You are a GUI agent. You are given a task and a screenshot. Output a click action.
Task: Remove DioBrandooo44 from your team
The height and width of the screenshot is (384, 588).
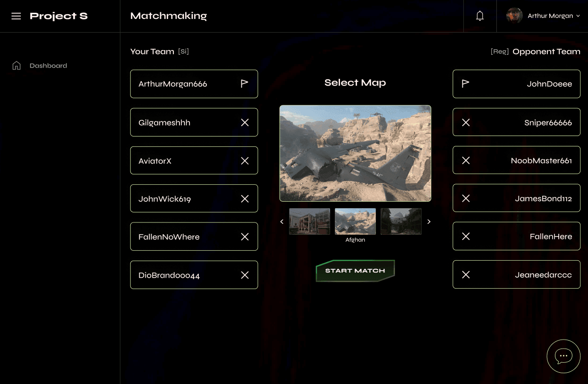click(245, 274)
